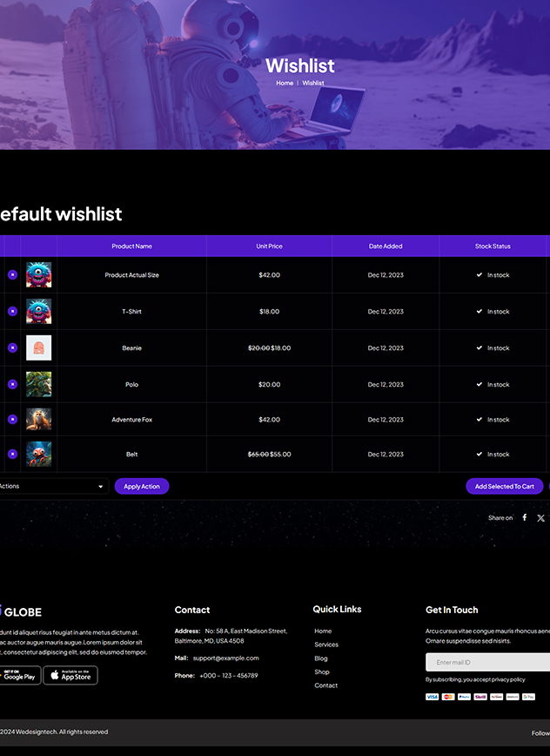Image resolution: width=550 pixels, height=756 pixels.
Task: Click the Beanie product image
Action: pos(38,348)
